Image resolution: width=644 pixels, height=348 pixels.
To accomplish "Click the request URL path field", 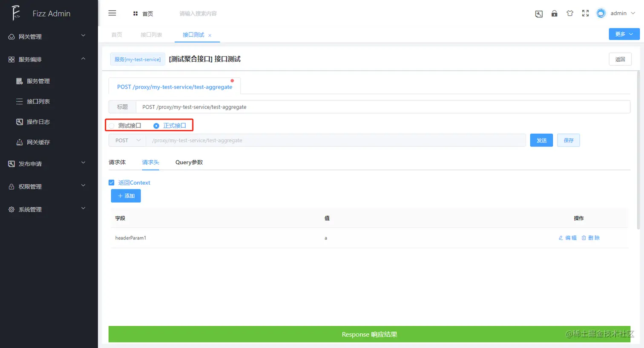I will tap(336, 140).
